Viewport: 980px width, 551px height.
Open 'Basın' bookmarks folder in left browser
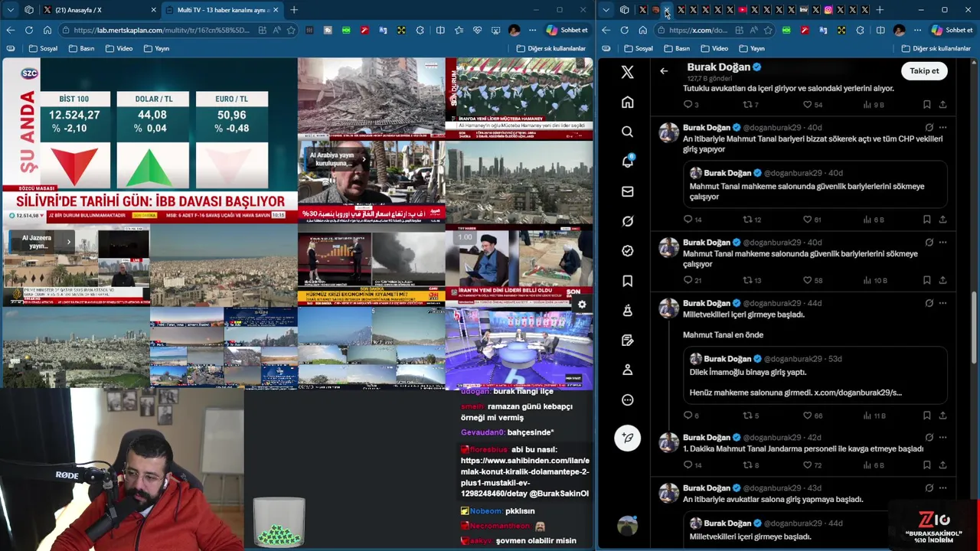(x=81, y=48)
